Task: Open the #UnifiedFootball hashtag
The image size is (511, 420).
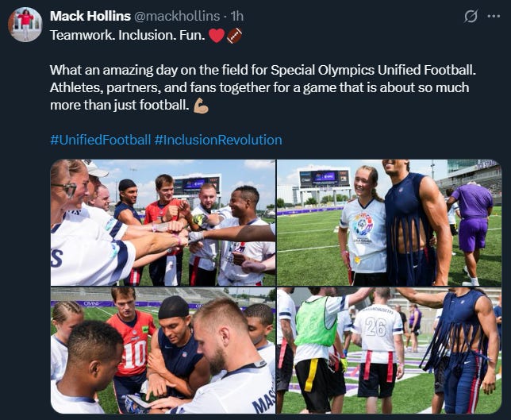Action: [x=100, y=140]
